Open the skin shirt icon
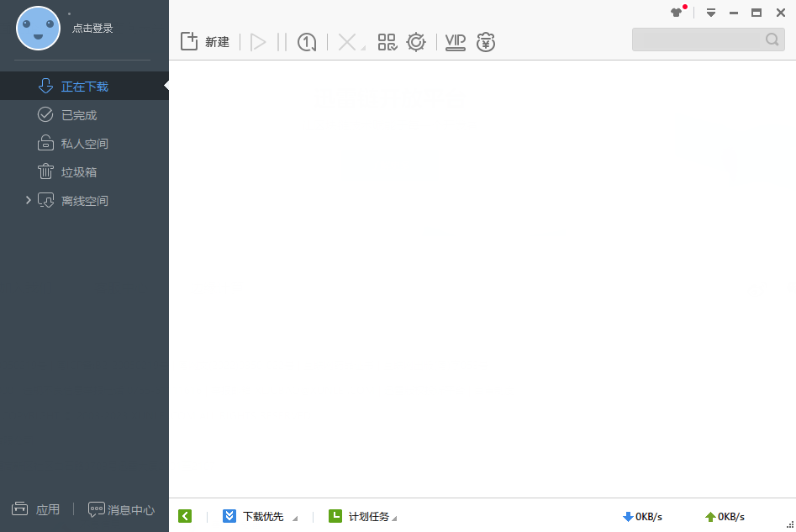Image resolution: width=796 pixels, height=532 pixels. pyautogui.click(x=676, y=13)
